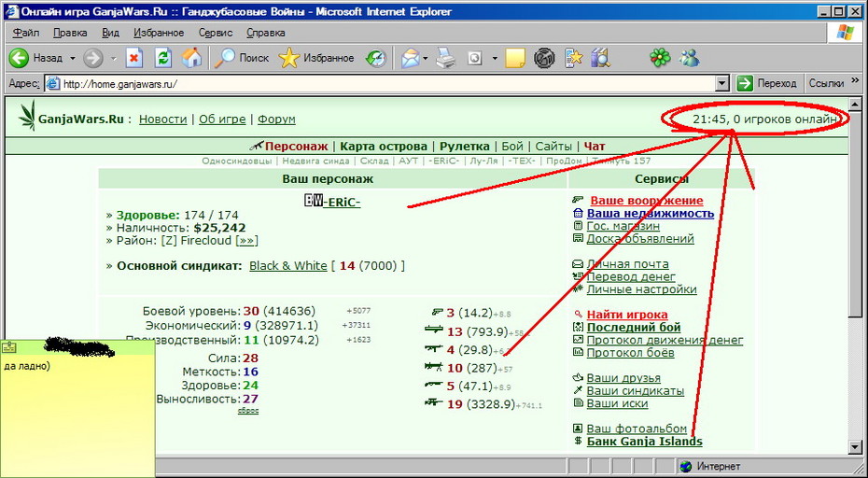Open the Сервис menu
The width and height of the screenshot is (868, 478).
pos(216,33)
